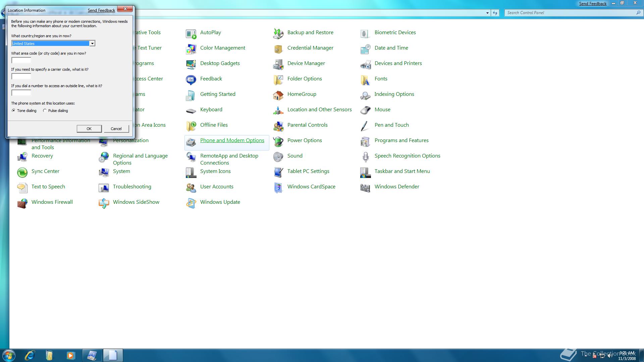Click Send Feedback link in the dialog title
This screenshot has width=644, height=362.
(101, 10)
